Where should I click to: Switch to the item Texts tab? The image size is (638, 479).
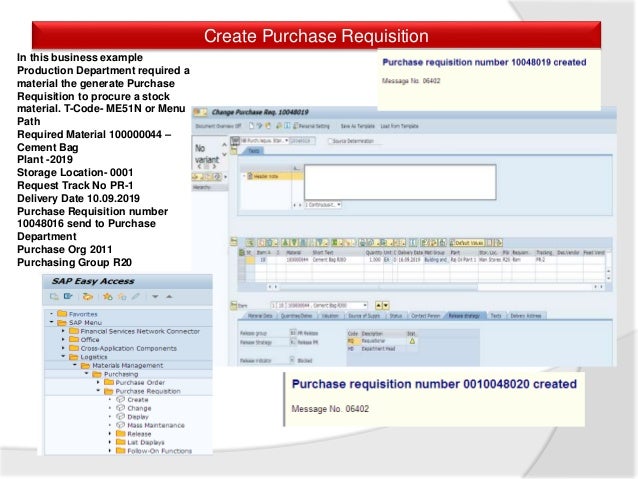[x=496, y=316]
